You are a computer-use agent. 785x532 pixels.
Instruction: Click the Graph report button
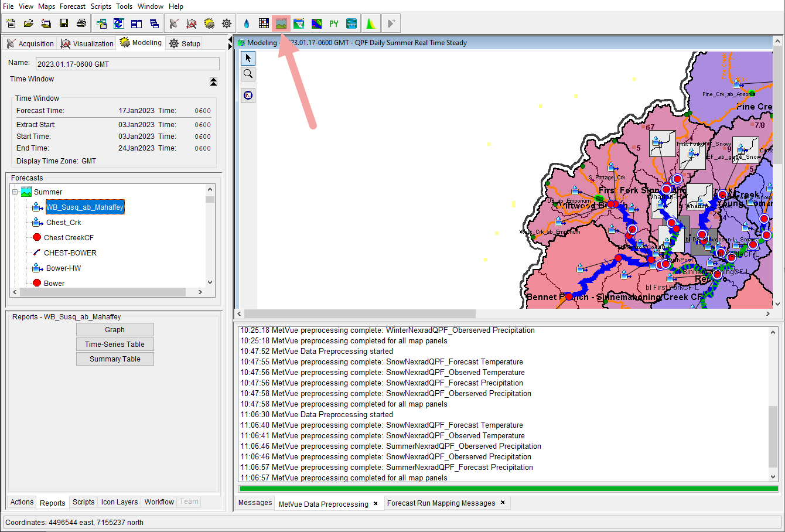pos(115,330)
